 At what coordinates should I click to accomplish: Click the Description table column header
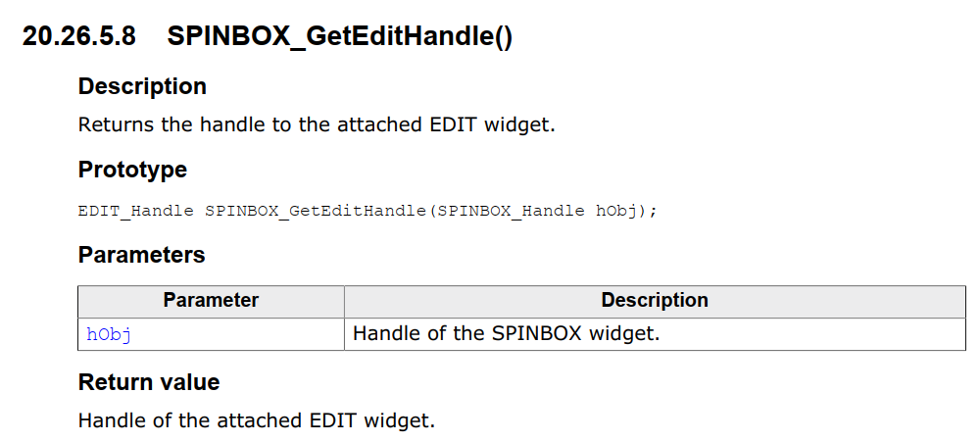[x=655, y=301]
